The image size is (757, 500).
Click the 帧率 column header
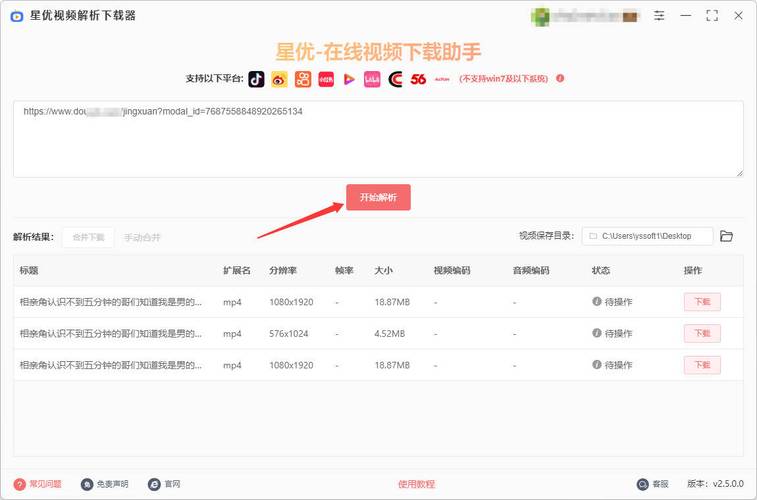pyautogui.click(x=344, y=270)
